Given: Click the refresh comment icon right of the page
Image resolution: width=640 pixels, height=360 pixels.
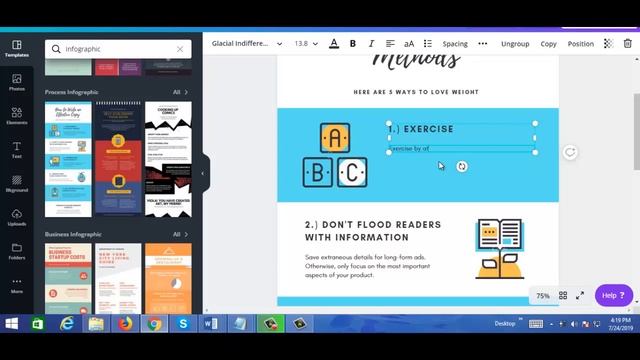Looking at the screenshot, I should 570,153.
